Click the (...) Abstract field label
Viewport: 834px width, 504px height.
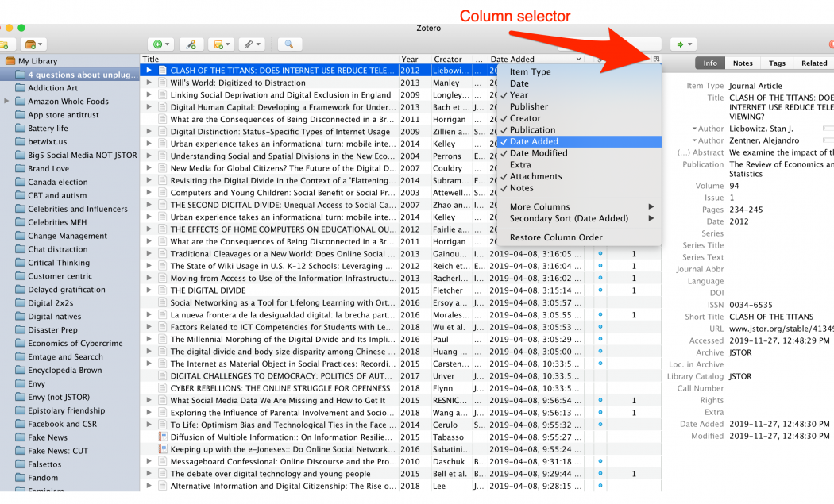pos(701,152)
